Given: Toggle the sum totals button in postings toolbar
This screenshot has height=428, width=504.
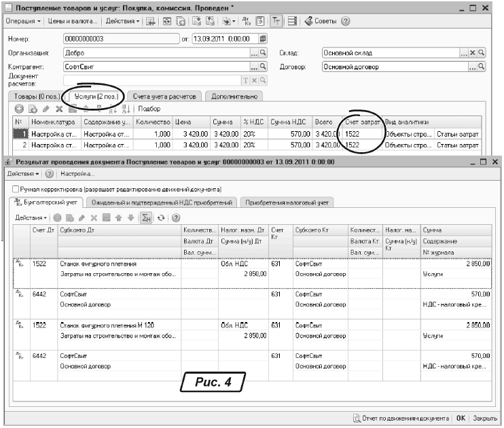Looking at the screenshot, I should tap(145, 217).
